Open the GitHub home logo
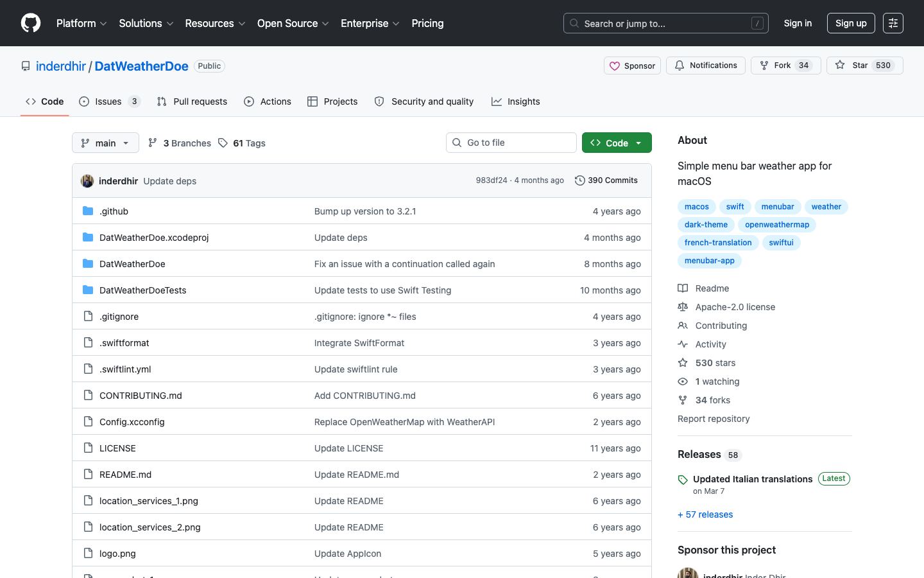Screen dimensions: 924x578 click(x=31, y=23)
